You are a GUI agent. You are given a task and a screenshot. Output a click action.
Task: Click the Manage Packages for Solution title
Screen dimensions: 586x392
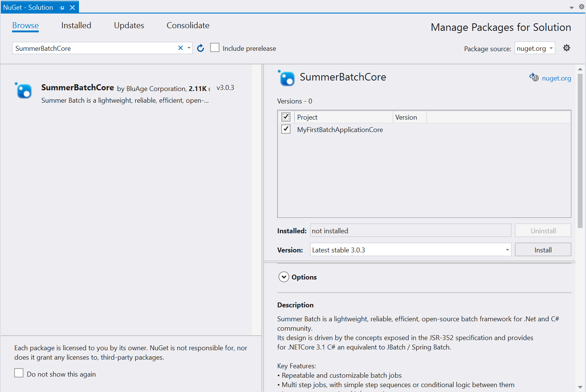pyautogui.click(x=501, y=27)
